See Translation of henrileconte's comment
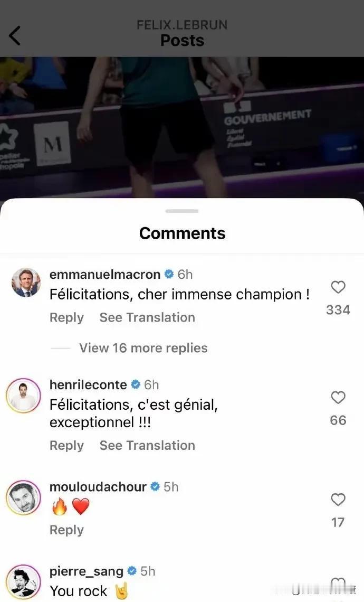Viewport: 364px width, 602px height. (147, 445)
